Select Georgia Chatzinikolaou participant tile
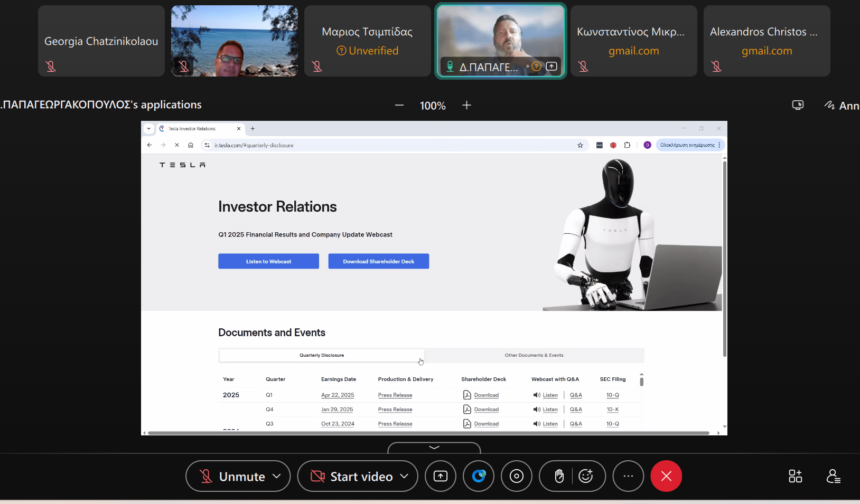860x504 pixels. point(101,41)
